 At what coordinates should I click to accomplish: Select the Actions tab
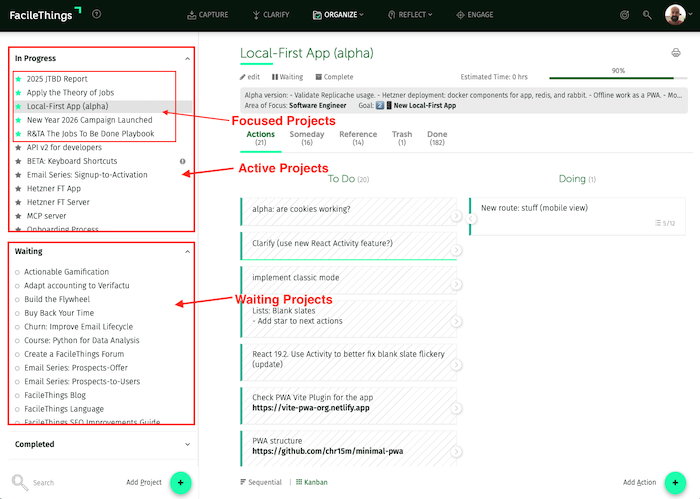[261, 138]
